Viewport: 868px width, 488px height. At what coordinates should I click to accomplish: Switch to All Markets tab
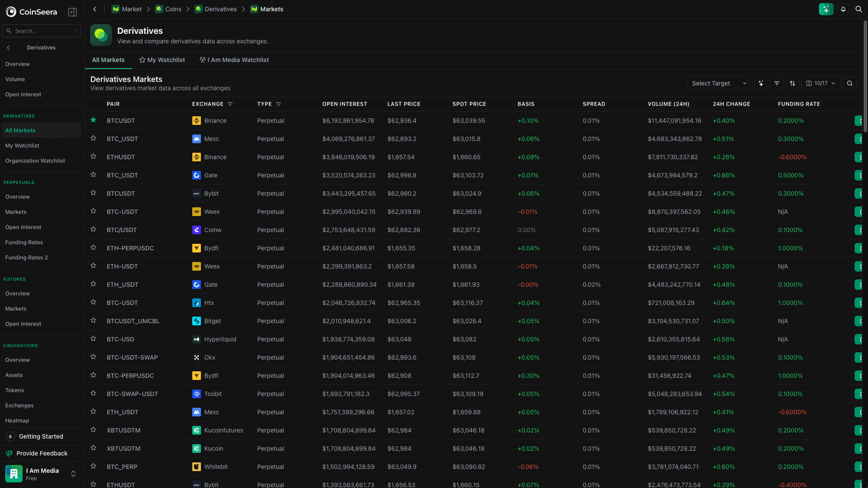click(x=108, y=60)
